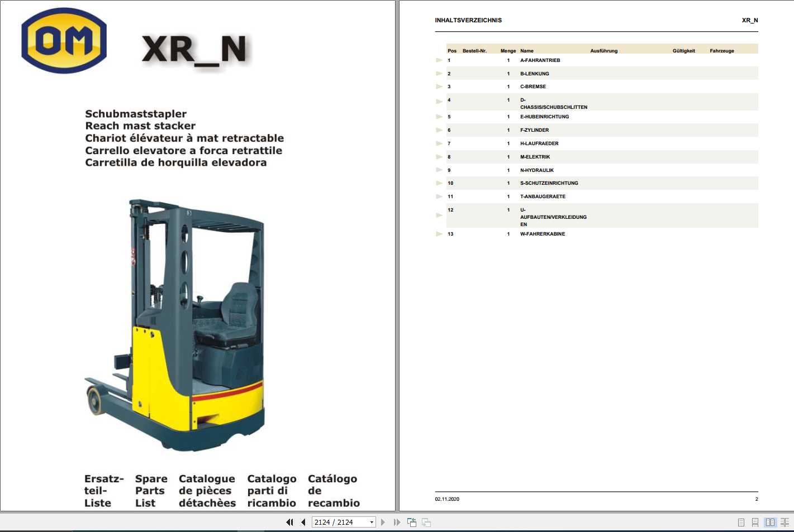Open the page number dropdown arrow
The image size is (794, 532).
(x=372, y=523)
